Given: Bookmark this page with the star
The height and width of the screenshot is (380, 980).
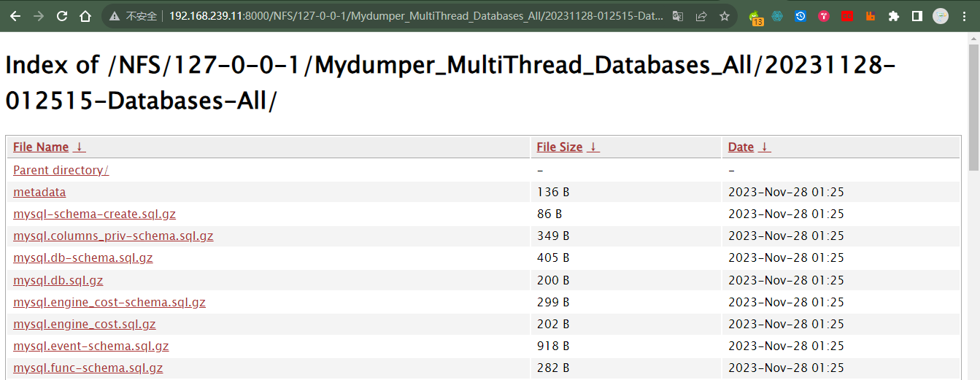Looking at the screenshot, I should coord(725,16).
